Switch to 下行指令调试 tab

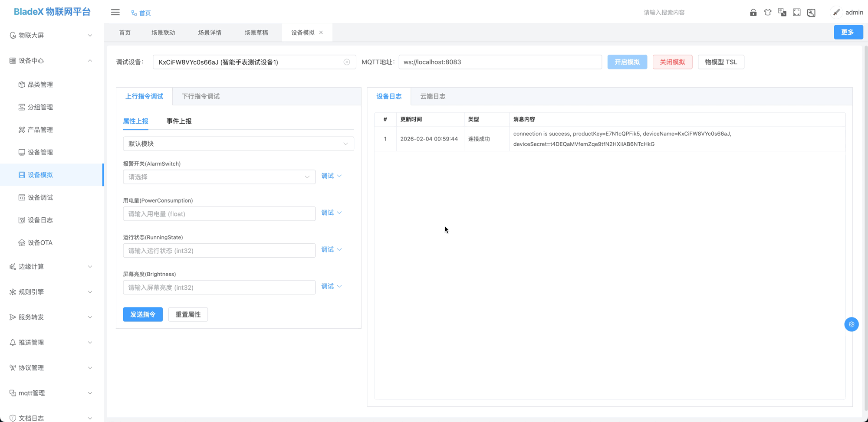(x=201, y=96)
